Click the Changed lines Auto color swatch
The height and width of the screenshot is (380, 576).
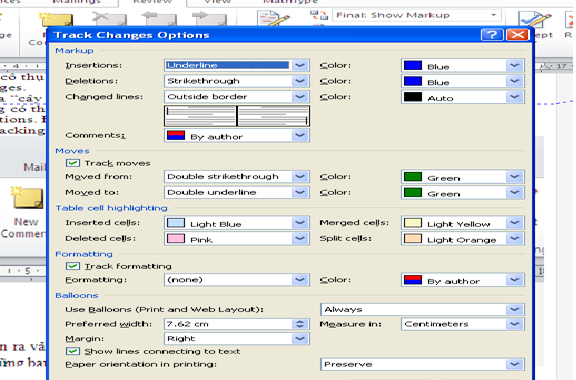click(x=413, y=97)
